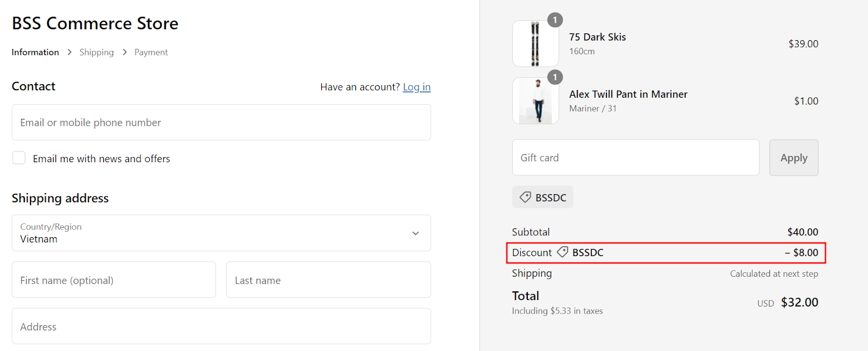
Task: Click the 75 Dark Skis product thumbnail
Action: click(x=535, y=44)
